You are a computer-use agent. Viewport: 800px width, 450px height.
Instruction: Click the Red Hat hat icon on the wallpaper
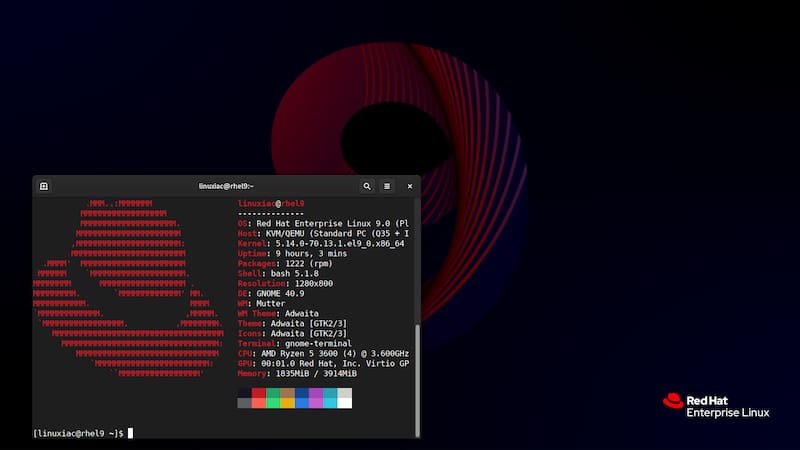point(673,401)
